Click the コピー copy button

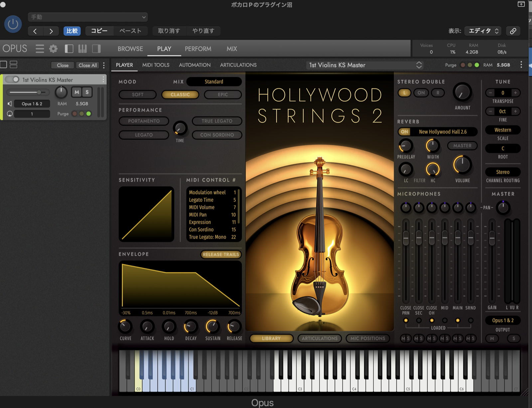(x=99, y=31)
